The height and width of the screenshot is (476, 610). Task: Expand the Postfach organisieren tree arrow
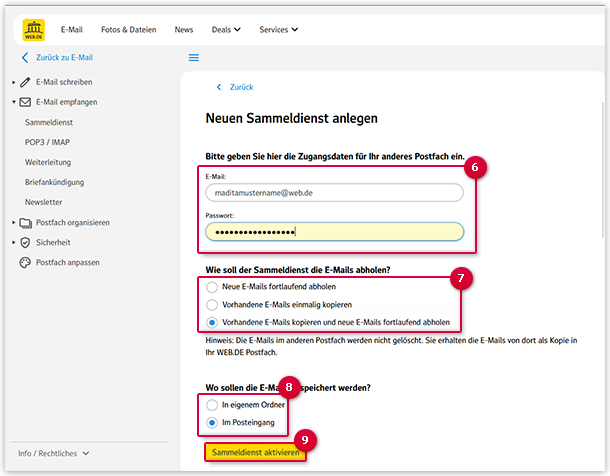14,223
